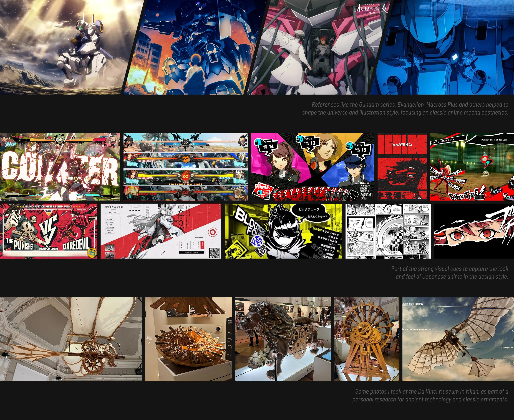The width and height of the screenshot is (514, 420).
Task: Open the SHOWTIME Persona battle screenshot
Action: click(x=472, y=167)
